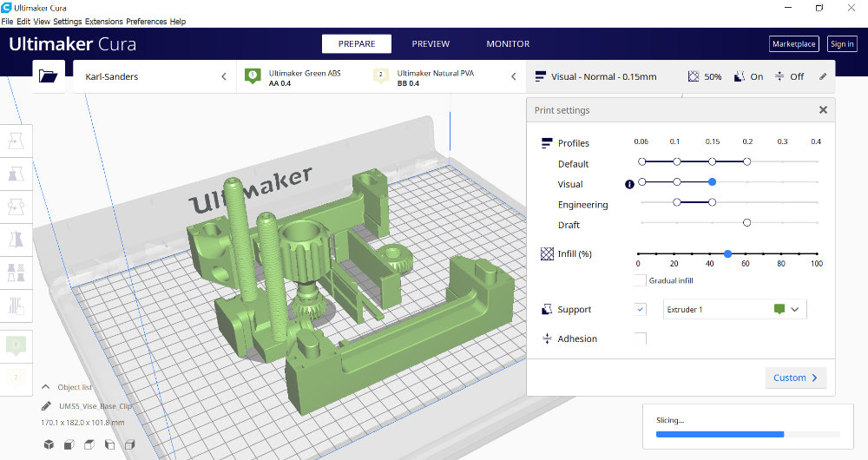The height and width of the screenshot is (460, 868).
Task: Select the Scale tool in left toolbar
Action: 16,174
